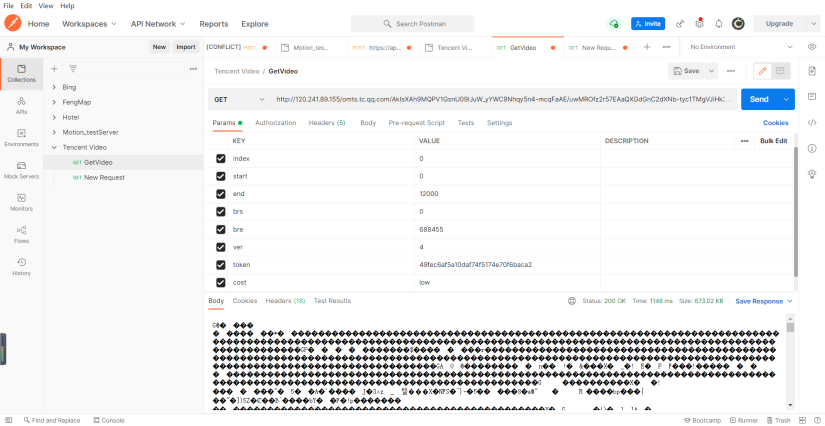Open the File menu
The image size is (825, 426).
pyautogui.click(x=8, y=6)
